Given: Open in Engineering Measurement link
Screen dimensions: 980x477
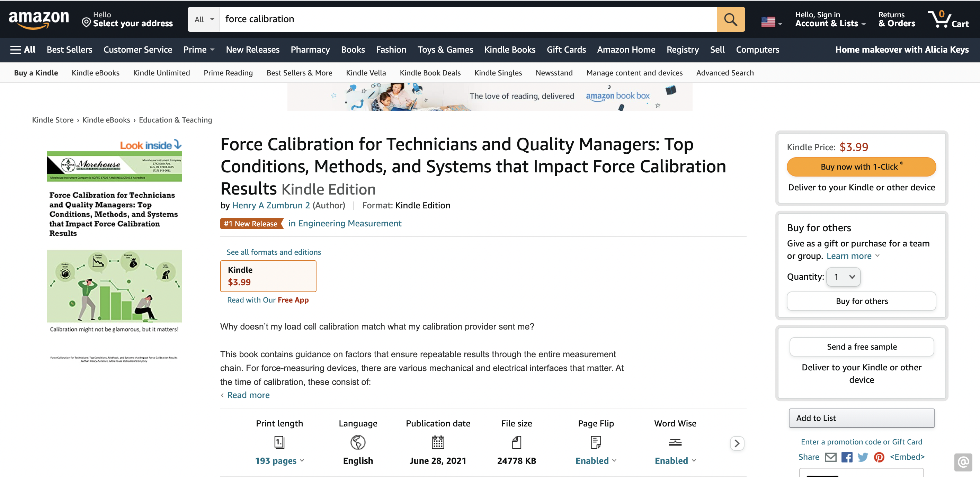Looking at the screenshot, I should click(345, 223).
